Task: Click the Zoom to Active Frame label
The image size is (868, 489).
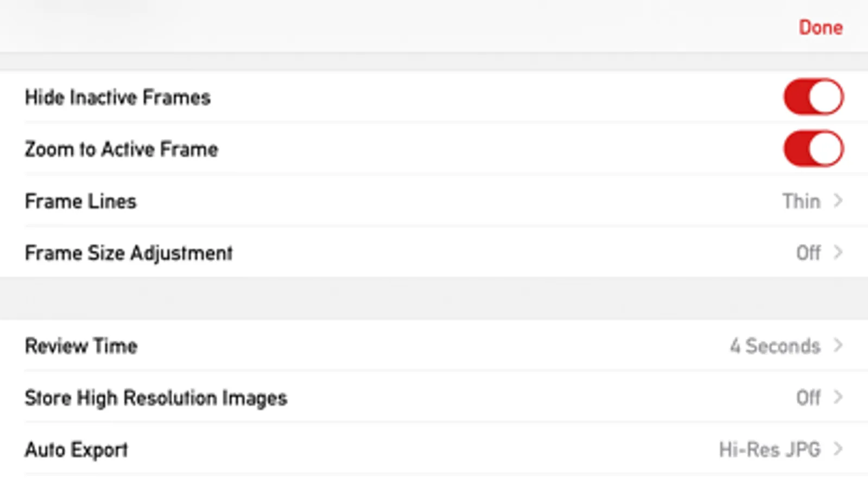Action: (x=122, y=149)
